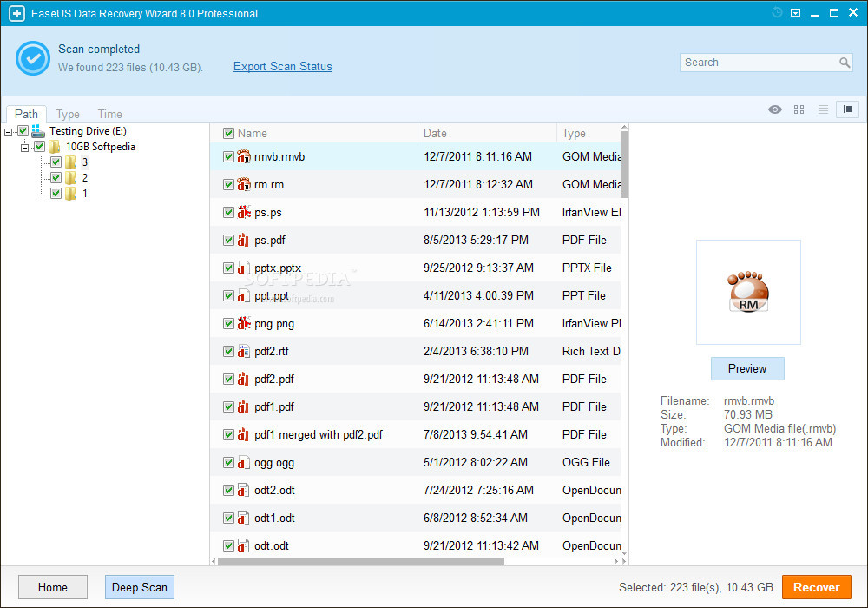Screen dimensions: 868x608
Task: Click the history clock icon in title bar
Action: [777, 12]
